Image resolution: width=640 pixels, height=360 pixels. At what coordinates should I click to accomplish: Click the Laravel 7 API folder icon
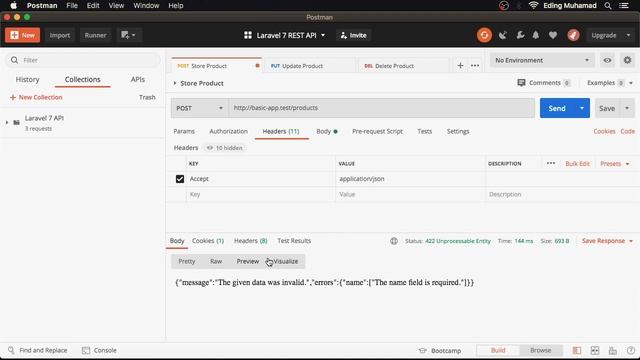click(x=16, y=122)
